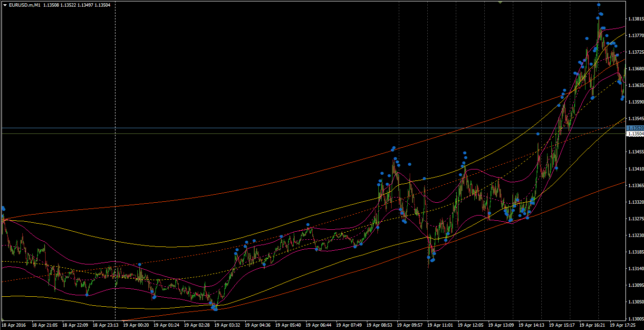Click the 19 Apr 00:20 time label
The width and height of the screenshot is (644, 330).
[136, 326]
